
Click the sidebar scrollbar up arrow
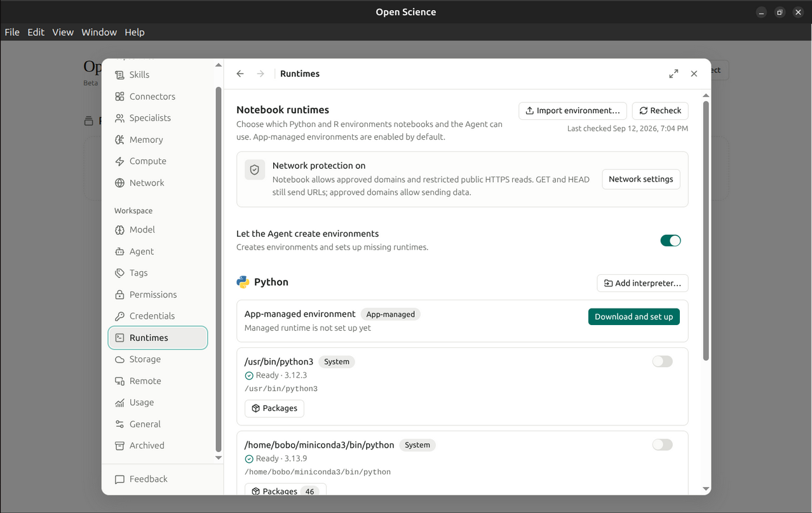[x=219, y=65]
